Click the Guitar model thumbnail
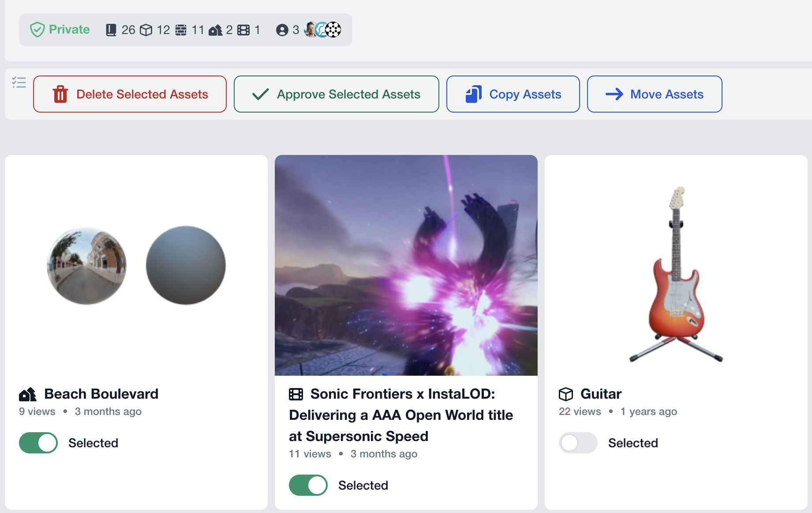Image resolution: width=812 pixels, height=513 pixels. 676,274
